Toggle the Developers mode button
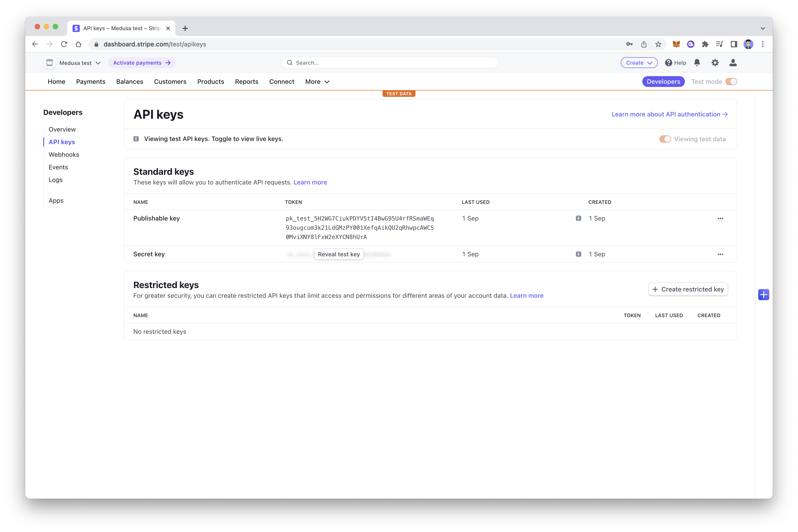The width and height of the screenshot is (798, 532). (663, 82)
